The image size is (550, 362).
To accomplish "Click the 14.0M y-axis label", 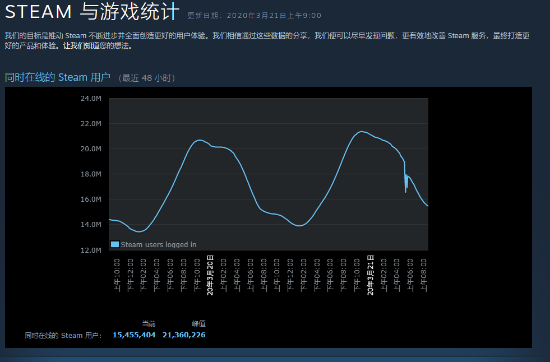I will (91, 224).
